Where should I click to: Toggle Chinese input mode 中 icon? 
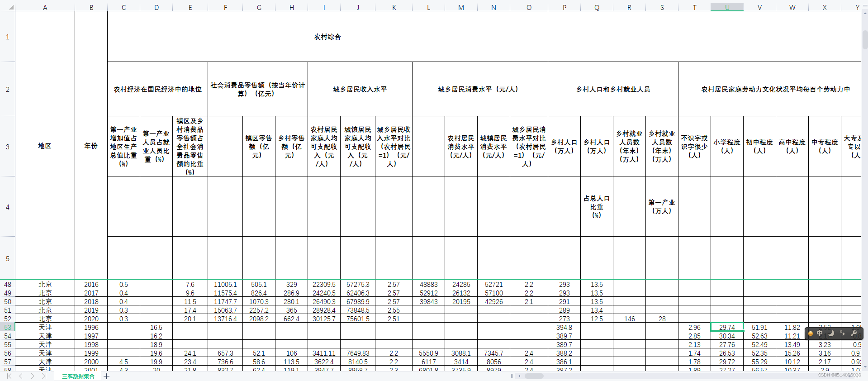[x=820, y=333]
